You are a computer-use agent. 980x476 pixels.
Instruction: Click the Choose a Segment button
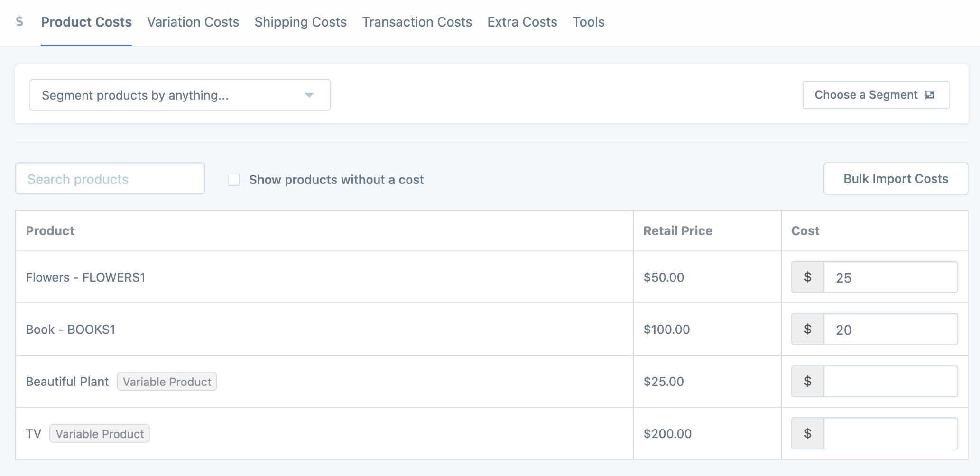coord(875,95)
